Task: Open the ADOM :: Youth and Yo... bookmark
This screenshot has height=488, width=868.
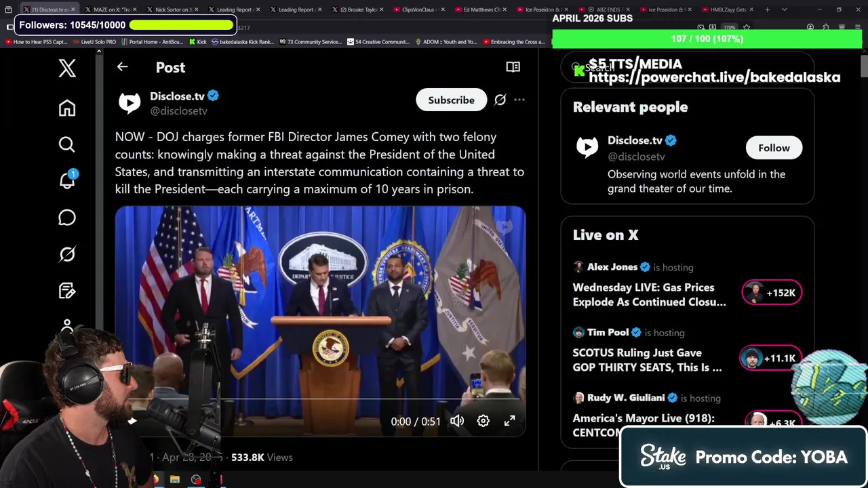Action: [x=446, y=42]
